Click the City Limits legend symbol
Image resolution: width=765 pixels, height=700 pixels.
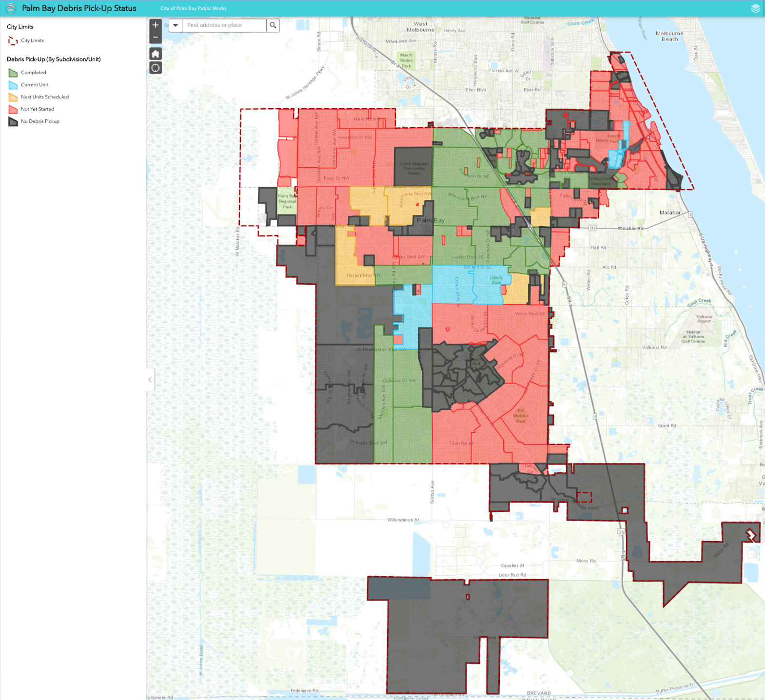13,41
